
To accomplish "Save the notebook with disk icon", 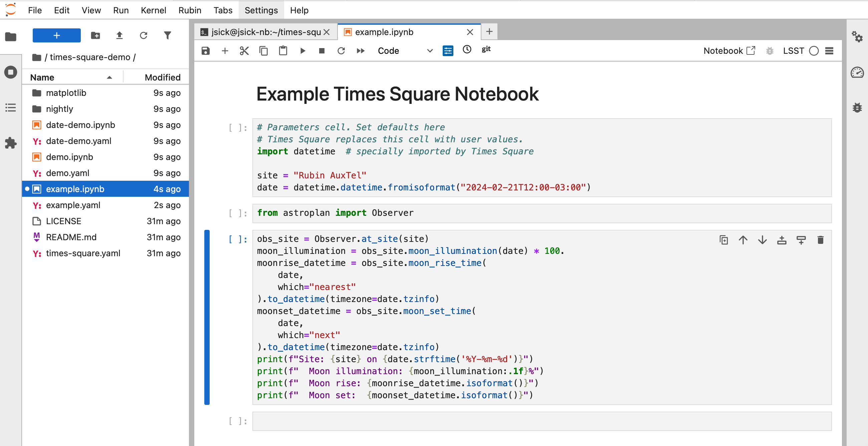I will click(x=206, y=51).
